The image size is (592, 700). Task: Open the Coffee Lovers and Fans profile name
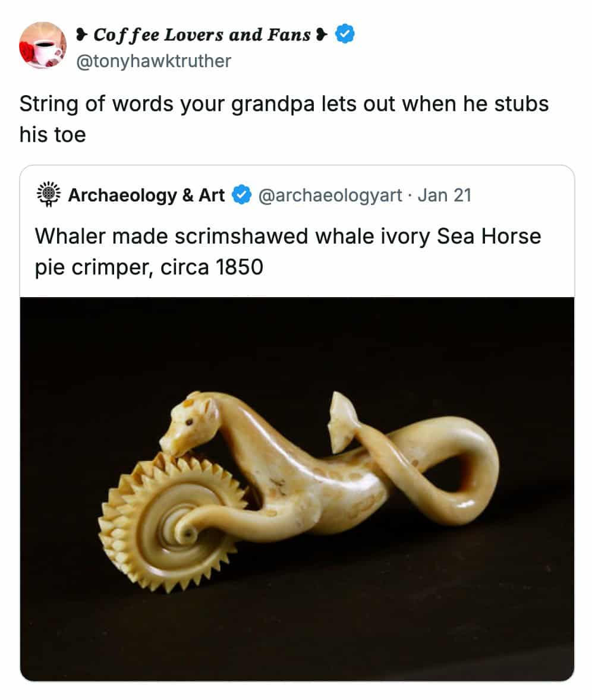coord(202,35)
